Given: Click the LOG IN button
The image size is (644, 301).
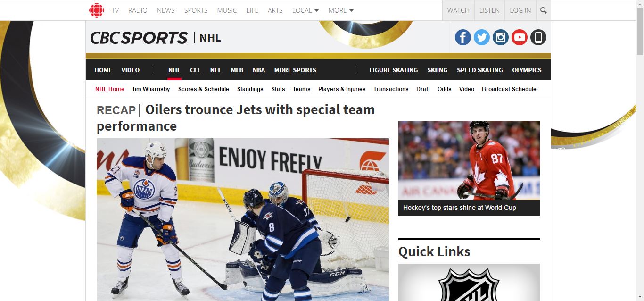Looking at the screenshot, I should coord(520,10).
